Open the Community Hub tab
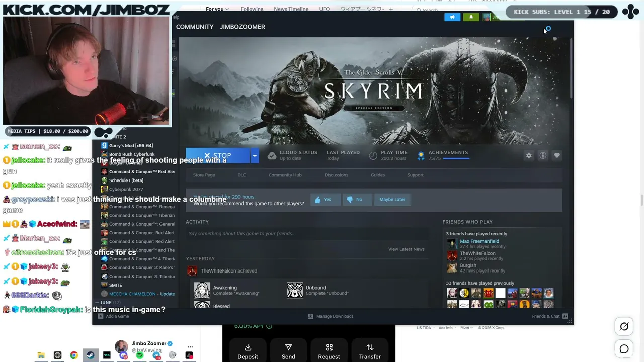The image size is (644, 362). pos(285,175)
